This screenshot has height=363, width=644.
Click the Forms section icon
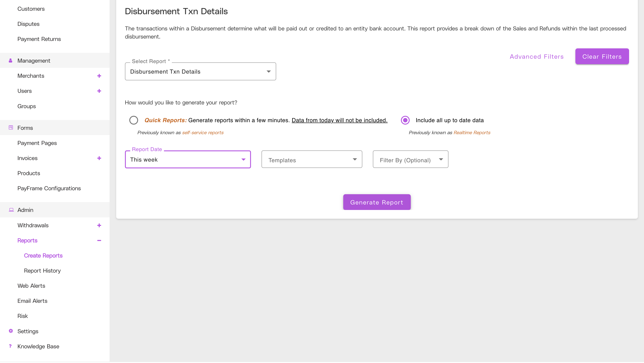(x=11, y=128)
